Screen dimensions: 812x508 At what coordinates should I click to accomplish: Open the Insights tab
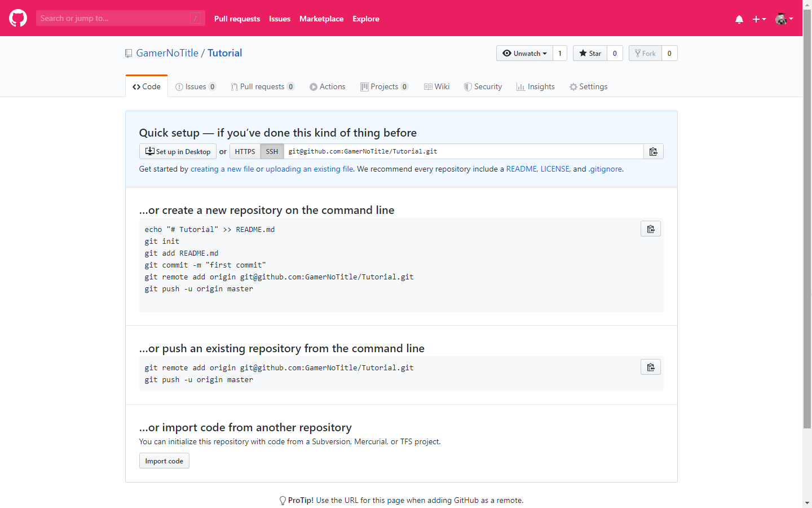(535, 86)
